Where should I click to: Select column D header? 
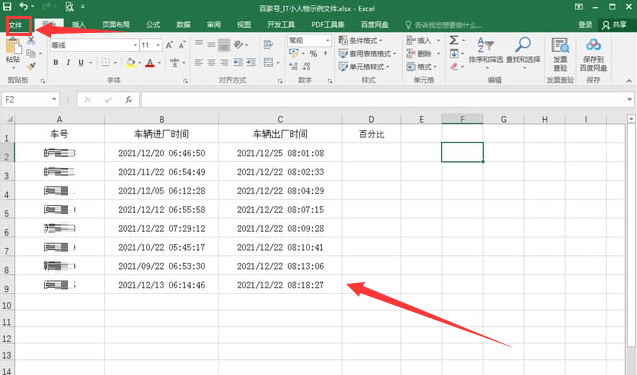pos(371,119)
